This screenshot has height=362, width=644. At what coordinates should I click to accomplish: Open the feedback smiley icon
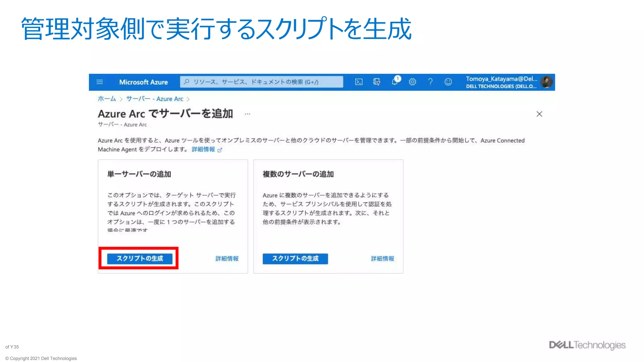pos(448,82)
